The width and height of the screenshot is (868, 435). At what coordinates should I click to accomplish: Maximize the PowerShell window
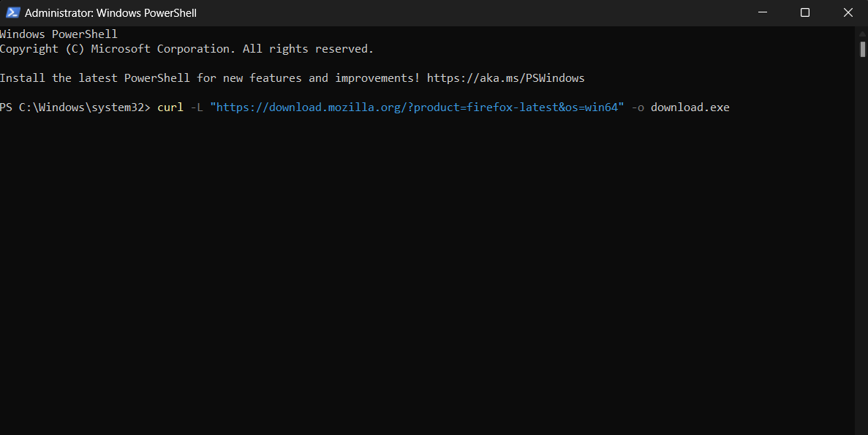point(805,12)
